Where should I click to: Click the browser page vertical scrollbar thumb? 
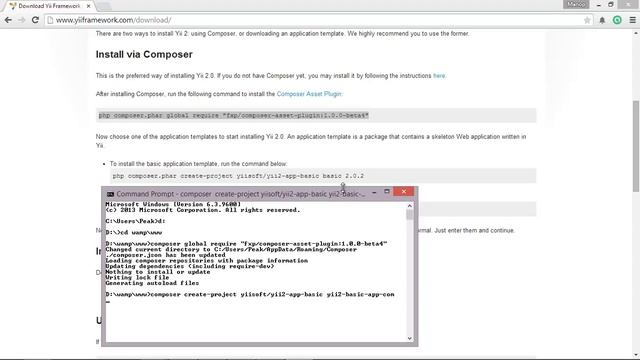[x=636, y=146]
